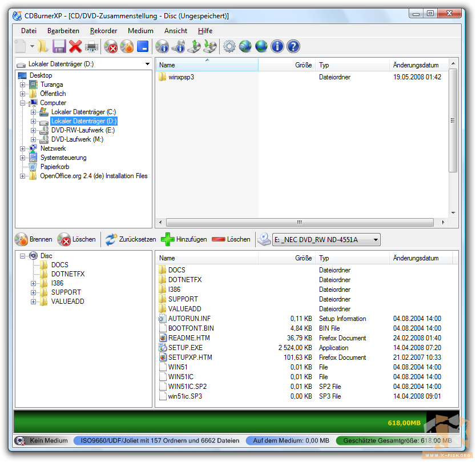Viewport: 476px width, 462px height.
Task: Expand the I386 folder in Disc tree
Action: [x=34, y=283]
